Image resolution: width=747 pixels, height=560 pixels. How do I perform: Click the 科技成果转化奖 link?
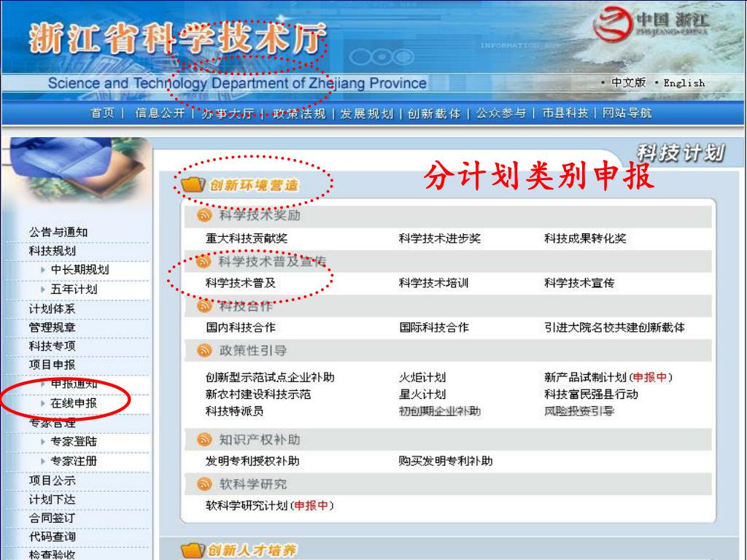586,238
